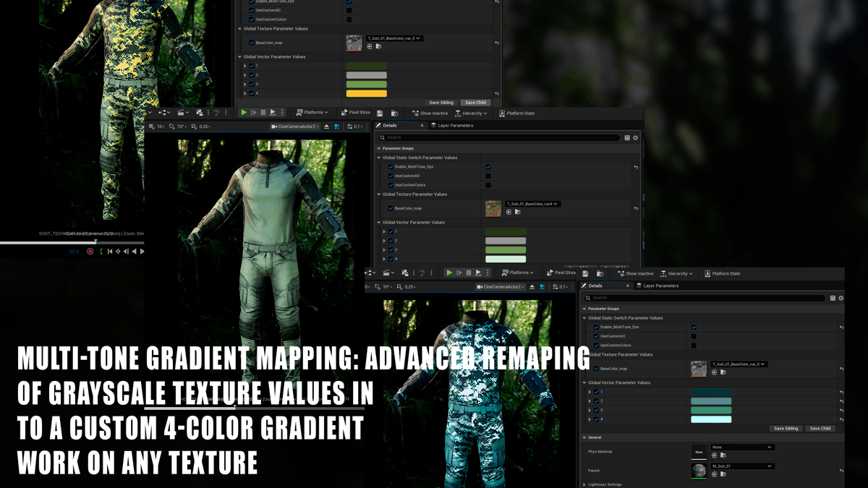Open light mint swatch for vector 4 in green-suit window
This screenshot has height=488, width=868.
[x=506, y=259]
